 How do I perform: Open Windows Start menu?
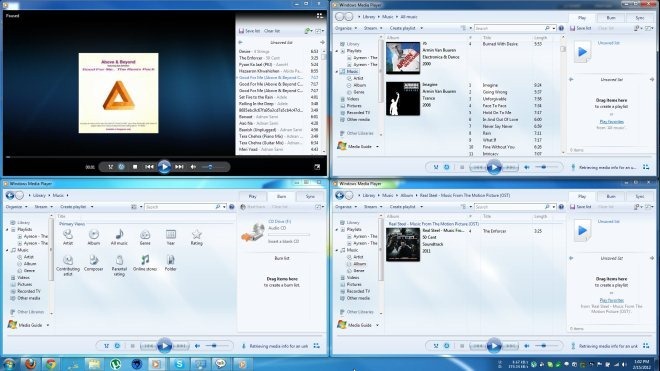(9, 363)
